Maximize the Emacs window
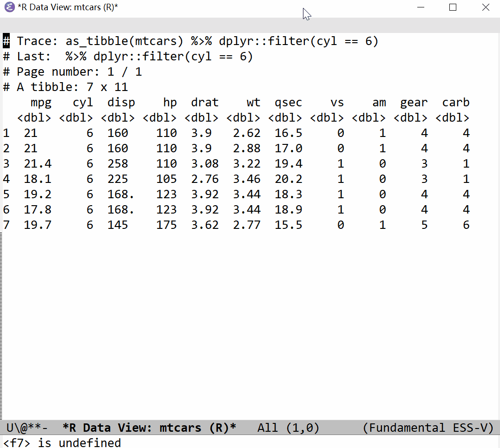 (453, 7)
